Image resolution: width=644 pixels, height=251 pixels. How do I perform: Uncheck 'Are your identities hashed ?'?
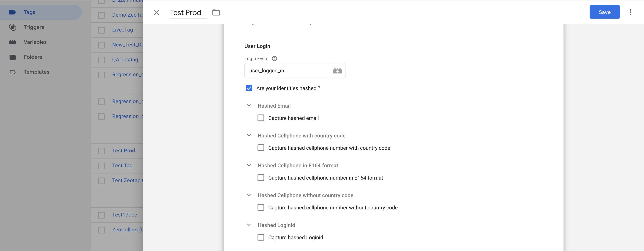point(249,88)
